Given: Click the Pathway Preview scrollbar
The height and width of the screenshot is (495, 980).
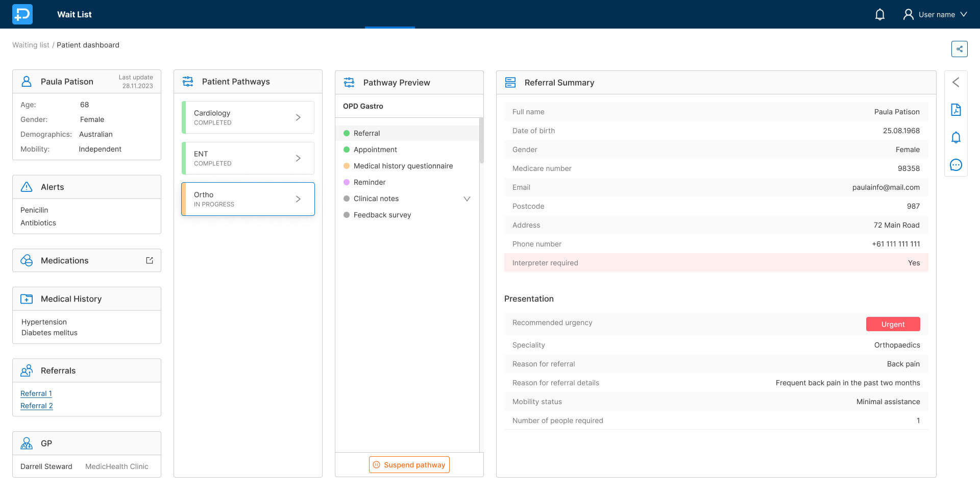Looking at the screenshot, I should pos(481,141).
